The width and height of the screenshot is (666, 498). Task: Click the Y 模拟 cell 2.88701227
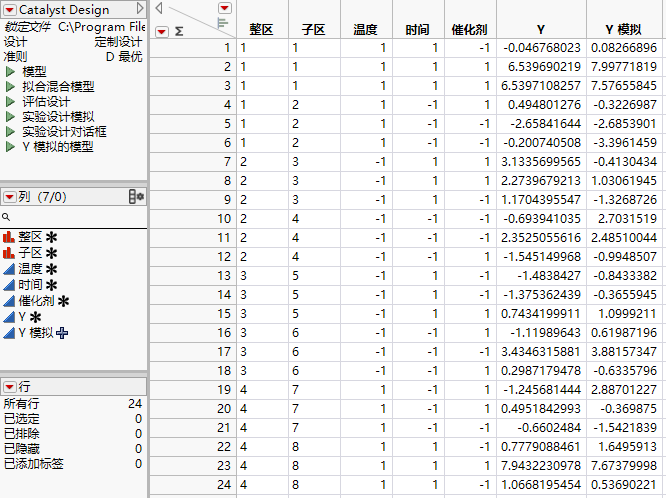click(x=624, y=390)
